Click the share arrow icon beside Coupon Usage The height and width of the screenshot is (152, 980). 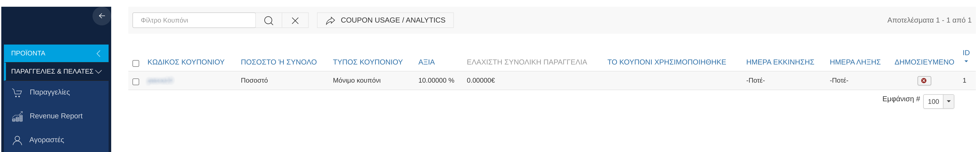point(330,20)
